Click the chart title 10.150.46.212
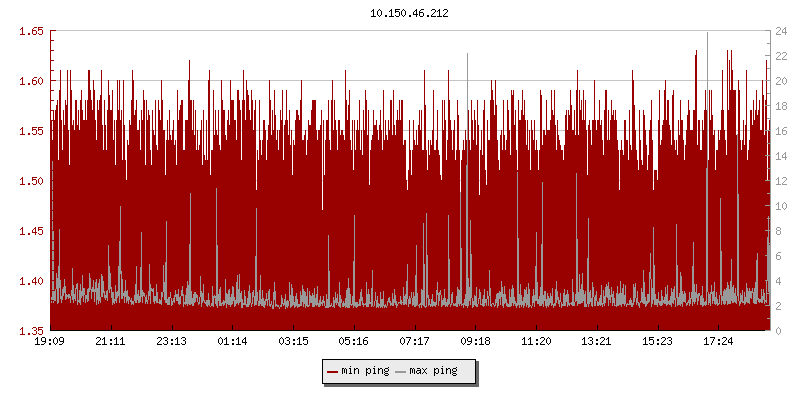800x400 pixels. click(410, 14)
